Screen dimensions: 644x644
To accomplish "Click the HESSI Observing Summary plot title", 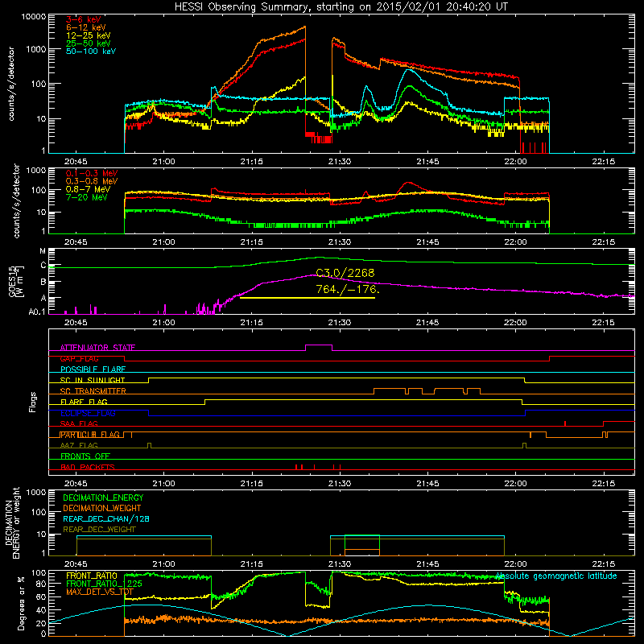I will pyautogui.click(x=341, y=7).
